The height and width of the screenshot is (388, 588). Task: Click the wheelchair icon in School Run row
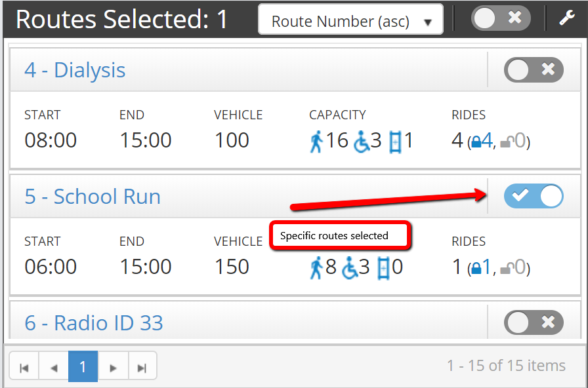point(350,268)
